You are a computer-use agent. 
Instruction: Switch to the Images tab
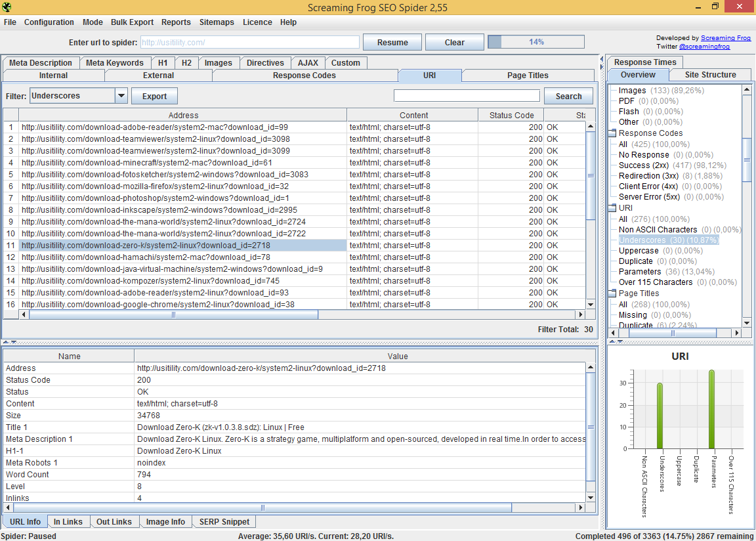(x=219, y=62)
